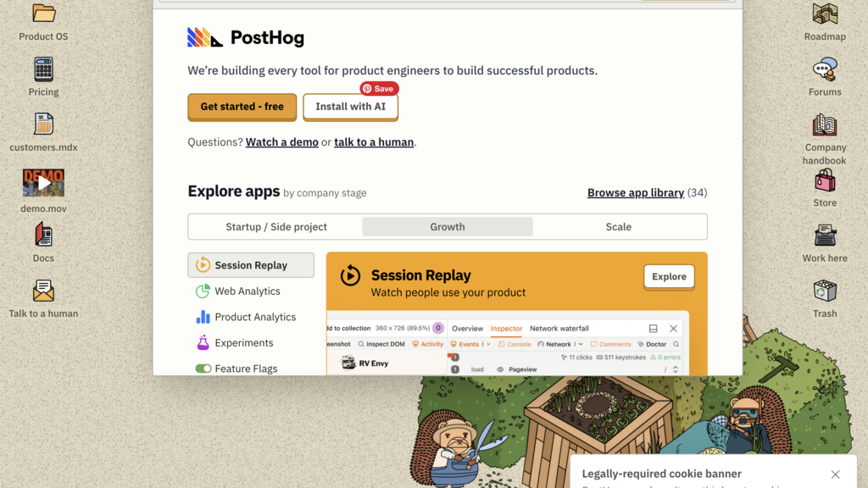Click Comments filter in replay preview

[610, 344]
